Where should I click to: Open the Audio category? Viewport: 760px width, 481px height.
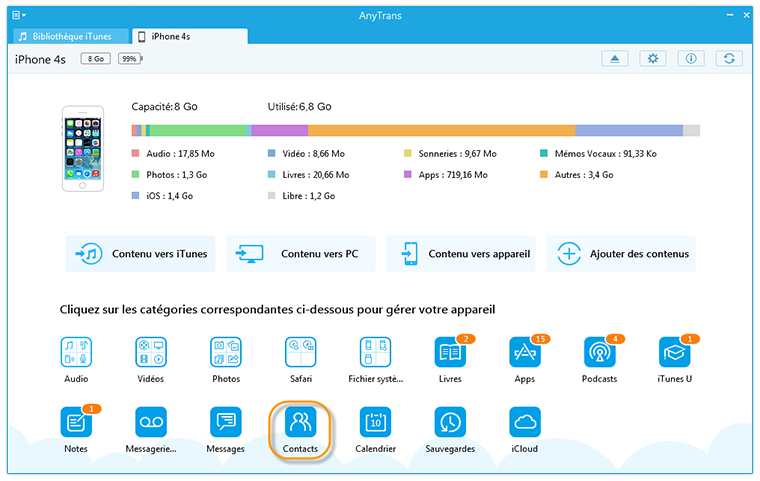[76, 352]
